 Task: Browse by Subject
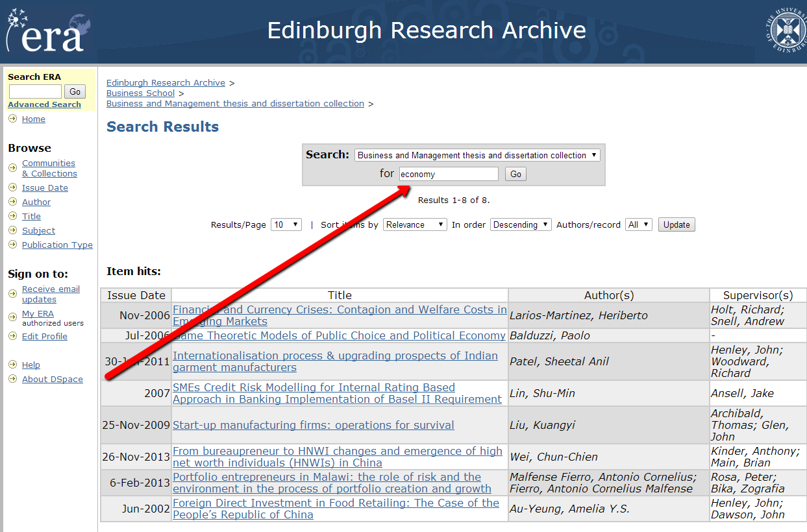coord(38,230)
